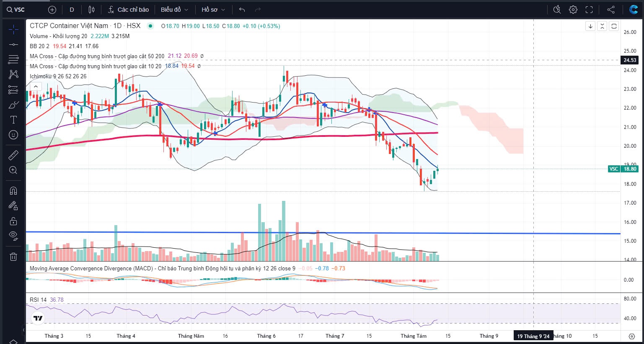
Task: Maximize the main chart pane
Action: [614, 26]
